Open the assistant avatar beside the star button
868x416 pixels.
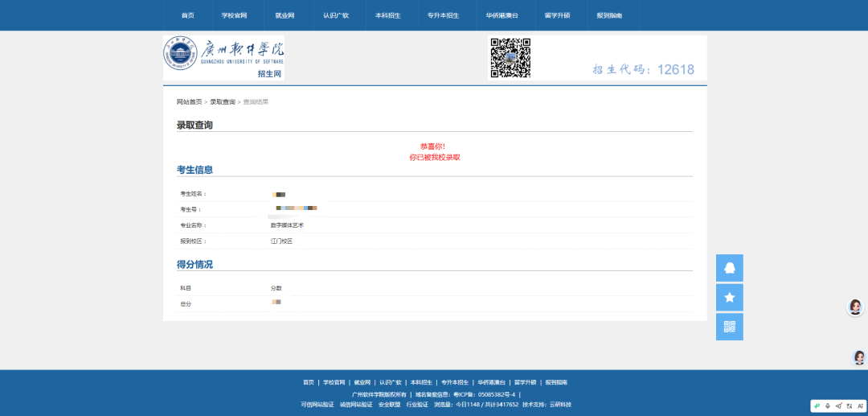point(855,307)
